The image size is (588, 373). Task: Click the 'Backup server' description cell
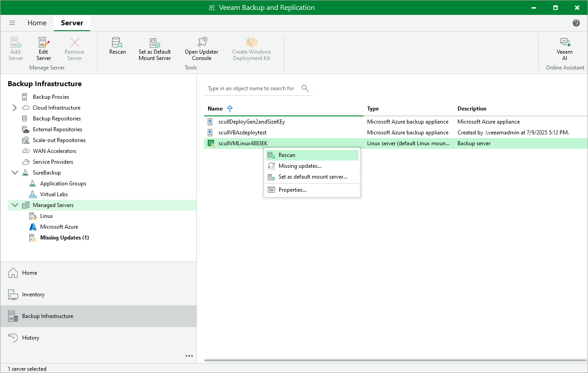point(474,143)
